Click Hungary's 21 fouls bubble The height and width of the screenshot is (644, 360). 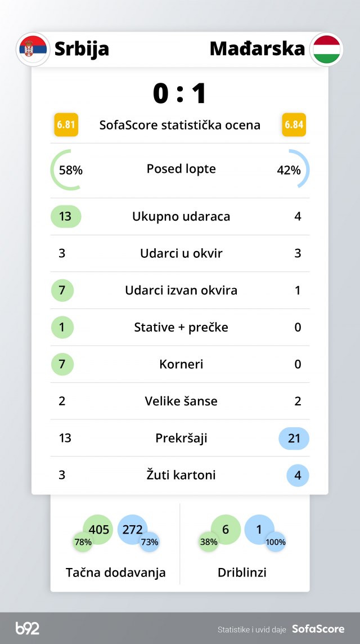click(x=294, y=438)
